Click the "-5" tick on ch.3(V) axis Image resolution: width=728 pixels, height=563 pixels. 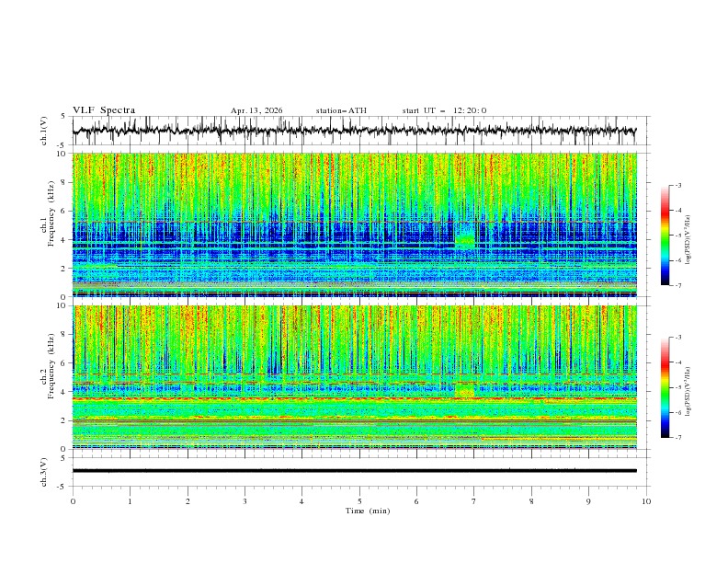[x=63, y=487]
